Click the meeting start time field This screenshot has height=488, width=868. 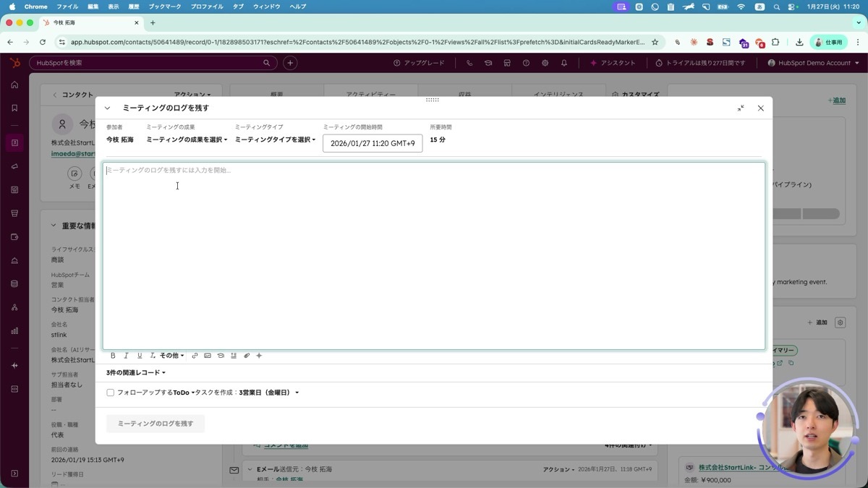(373, 143)
